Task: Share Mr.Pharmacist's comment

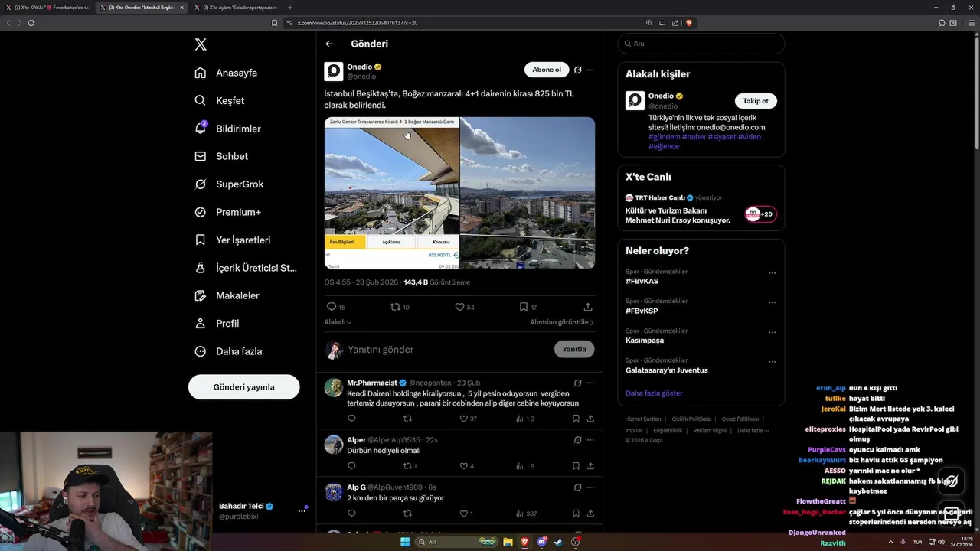Action: (x=590, y=419)
